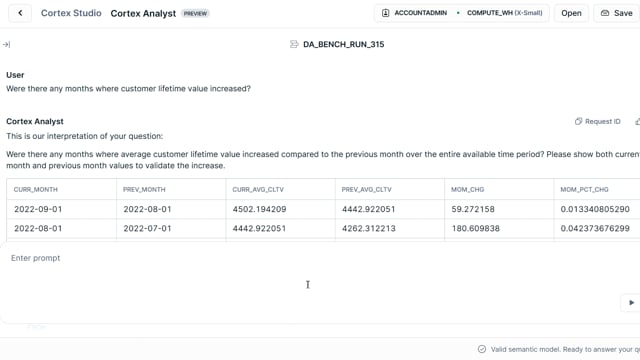Viewport: 640px width, 360px height.
Task: Click the DA_BENCH_RUN_315 model icon
Action: 294,44
